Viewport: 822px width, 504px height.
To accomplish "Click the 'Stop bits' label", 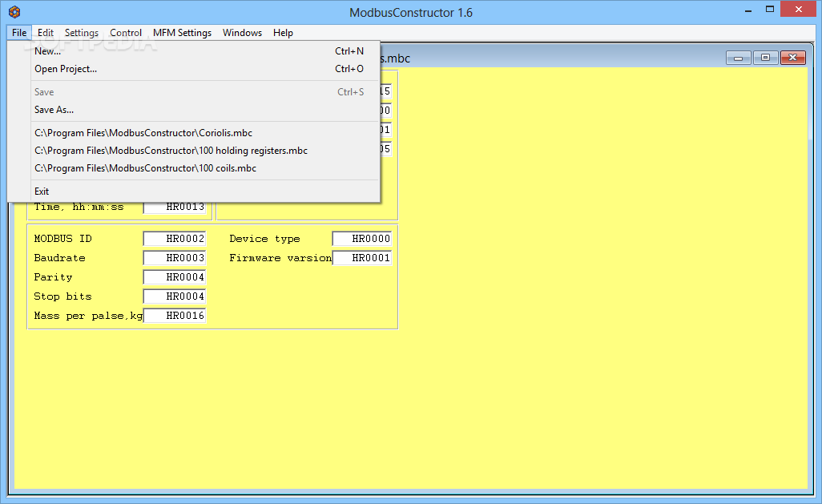I will (63, 296).
